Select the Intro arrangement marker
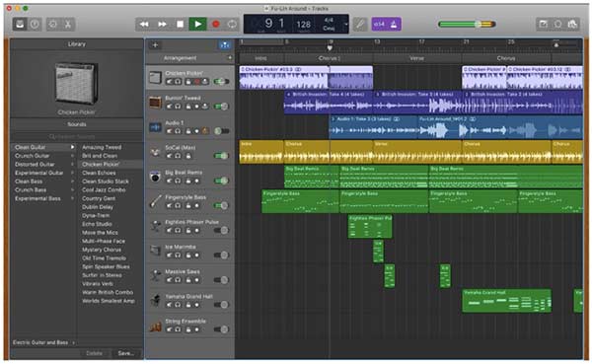This screenshot has width=592, height=364. click(x=261, y=58)
